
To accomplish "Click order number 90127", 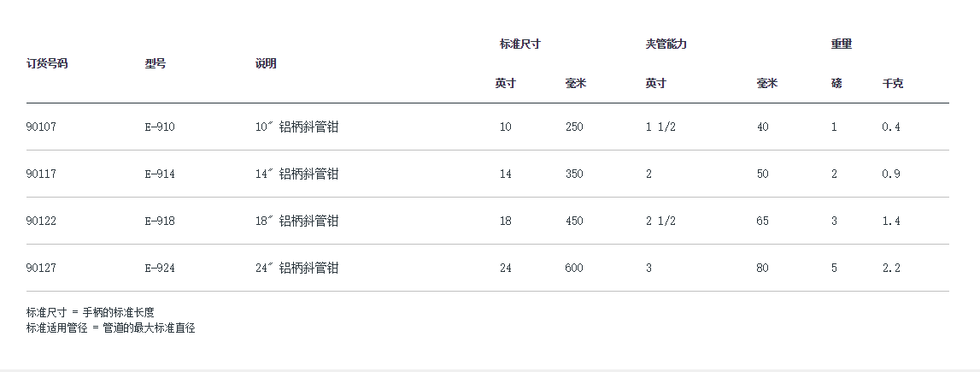I will pos(41,269).
